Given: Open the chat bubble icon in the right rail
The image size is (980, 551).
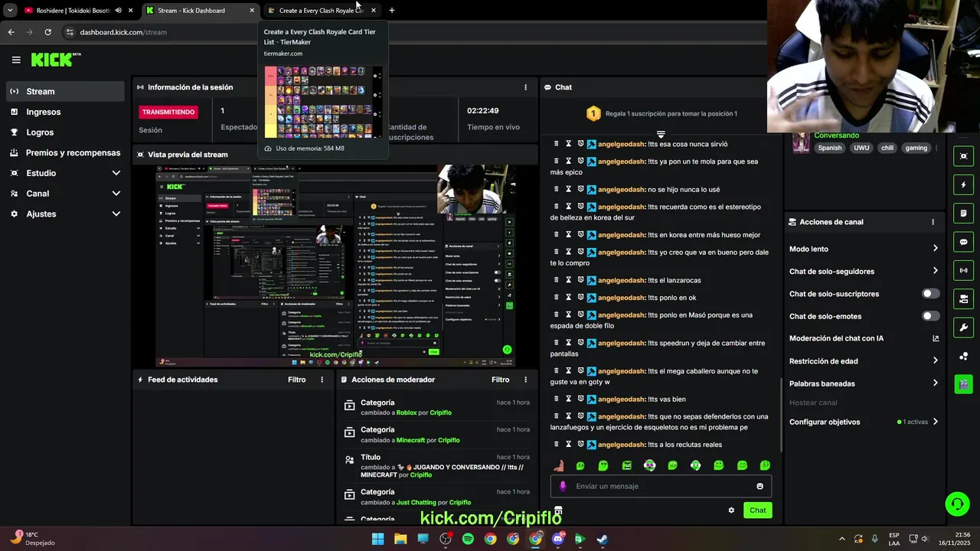Looking at the screenshot, I should coord(963,242).
